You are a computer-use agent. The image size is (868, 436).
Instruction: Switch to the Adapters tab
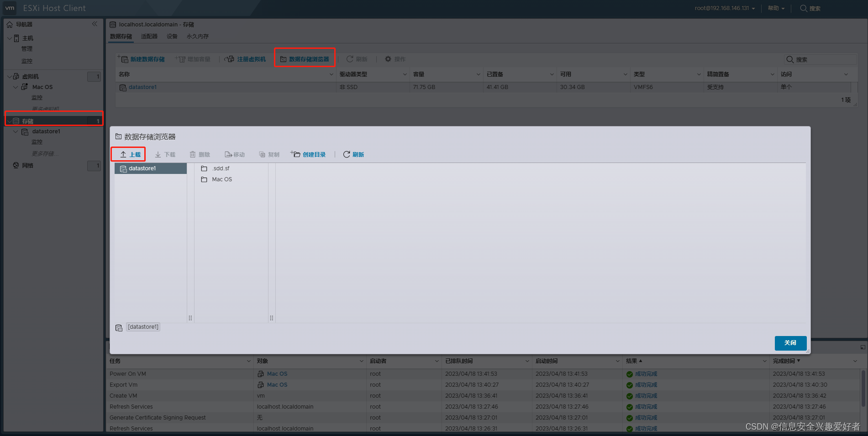149,37
